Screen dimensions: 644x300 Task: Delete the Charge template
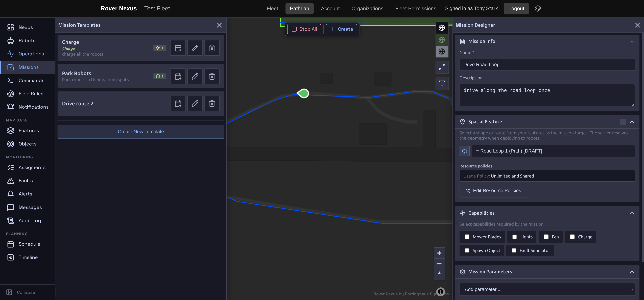212,48
